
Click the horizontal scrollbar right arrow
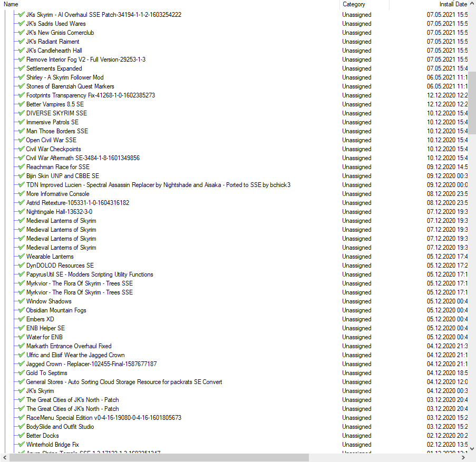point(463,458)
